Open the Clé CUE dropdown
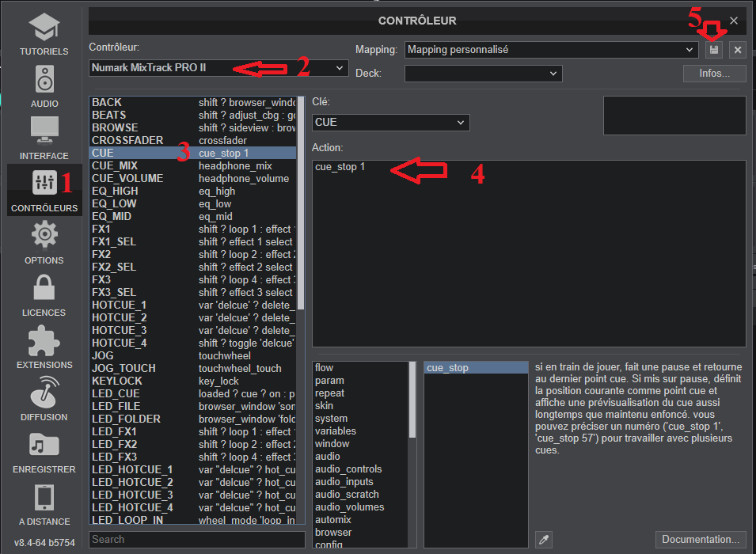Image resolution: width=756 pixels, height=554 pixels. click(x=391, y=123)
